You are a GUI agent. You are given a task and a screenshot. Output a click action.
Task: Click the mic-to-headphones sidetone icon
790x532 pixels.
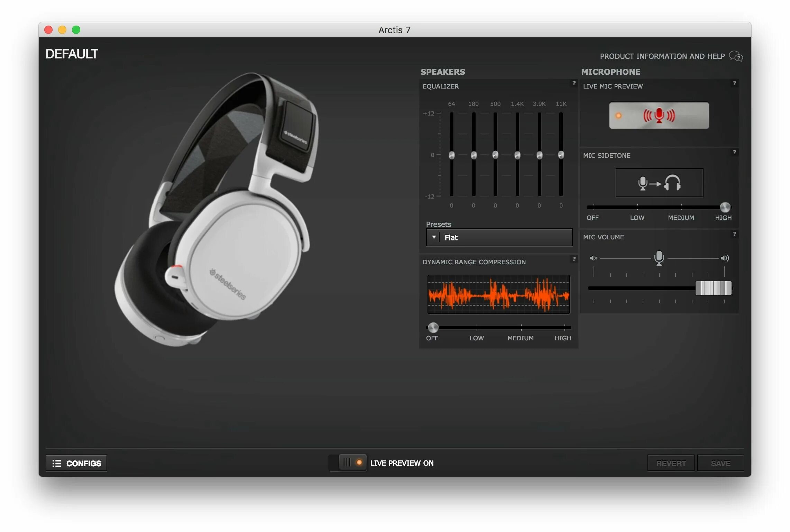[659, 183]
